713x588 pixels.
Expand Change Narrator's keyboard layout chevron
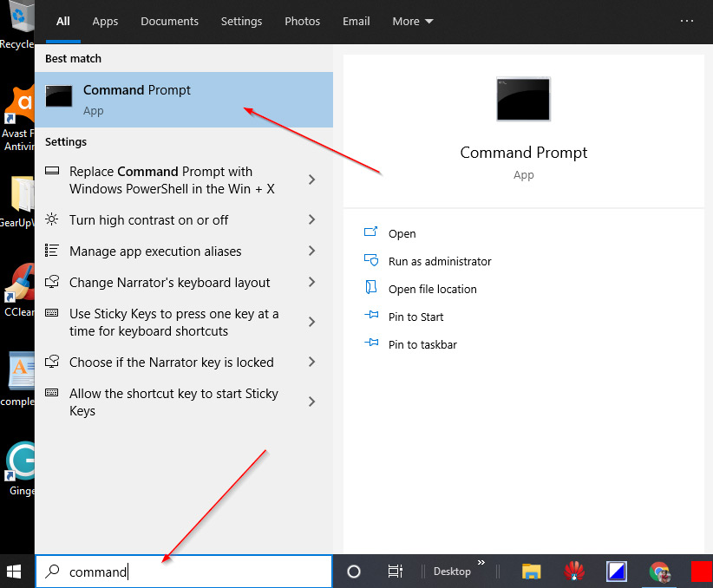tap(312, 282)
